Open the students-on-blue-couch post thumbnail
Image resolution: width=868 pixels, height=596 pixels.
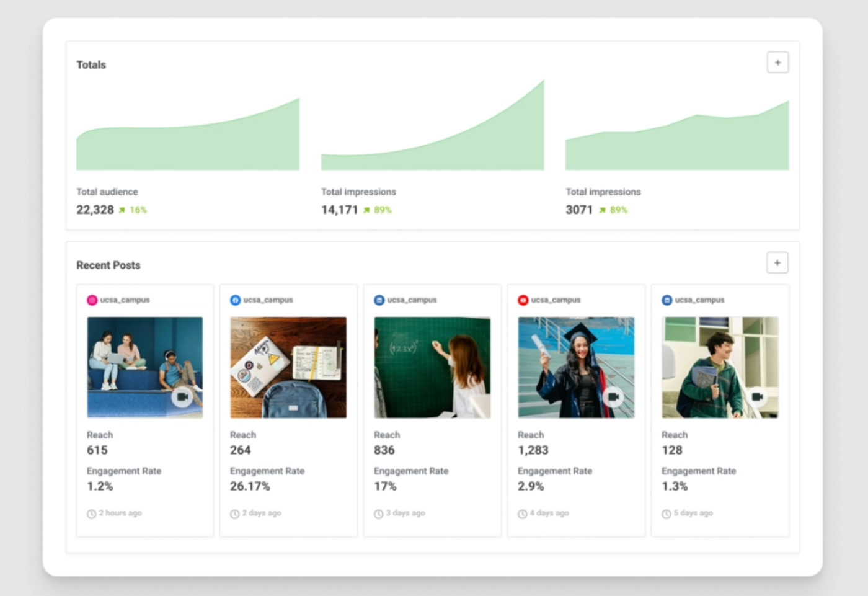point(144,367)
